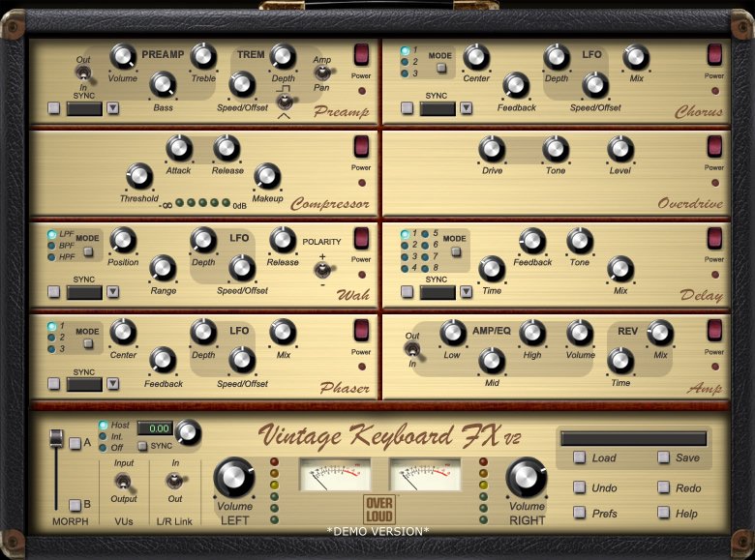Click the Wah power button
Screen dimensions: 755x560
pyautogui.click(x=361, y=238)
